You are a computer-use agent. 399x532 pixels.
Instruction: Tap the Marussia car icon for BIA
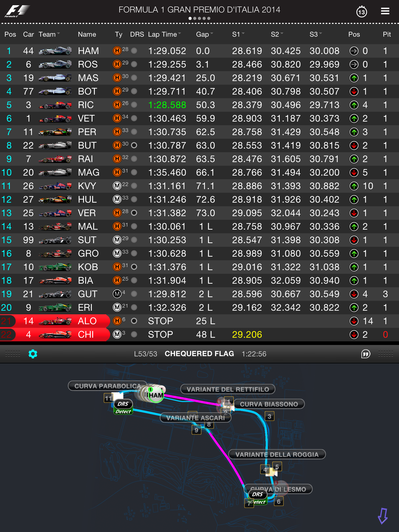[x=55, y=280]
